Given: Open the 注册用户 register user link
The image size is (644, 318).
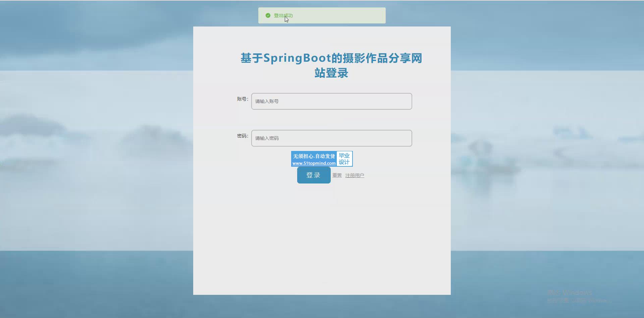Looking at the screenshot, I should click(x=355, y=175).
